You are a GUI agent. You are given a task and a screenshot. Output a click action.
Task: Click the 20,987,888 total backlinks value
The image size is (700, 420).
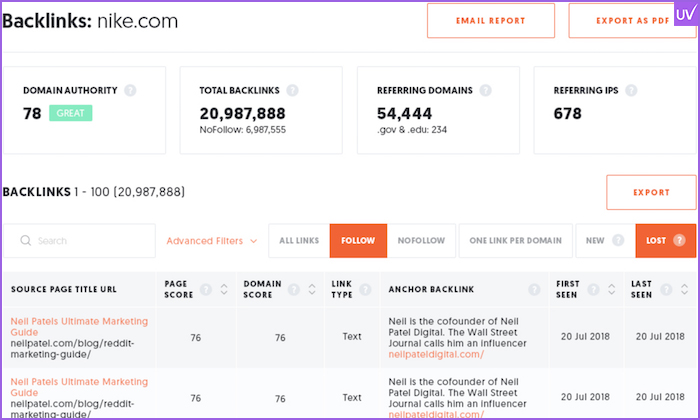(242, 113)
